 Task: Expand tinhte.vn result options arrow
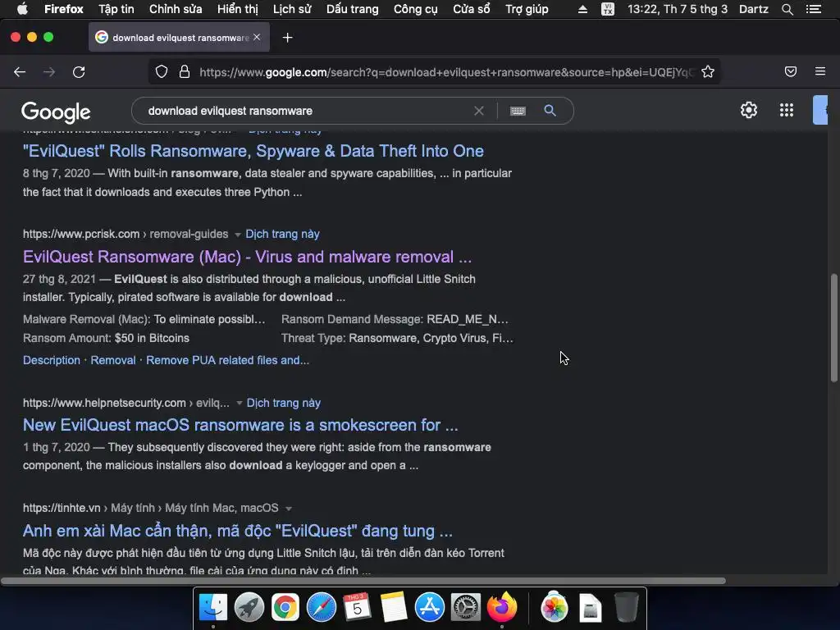[x=288, y=509]
